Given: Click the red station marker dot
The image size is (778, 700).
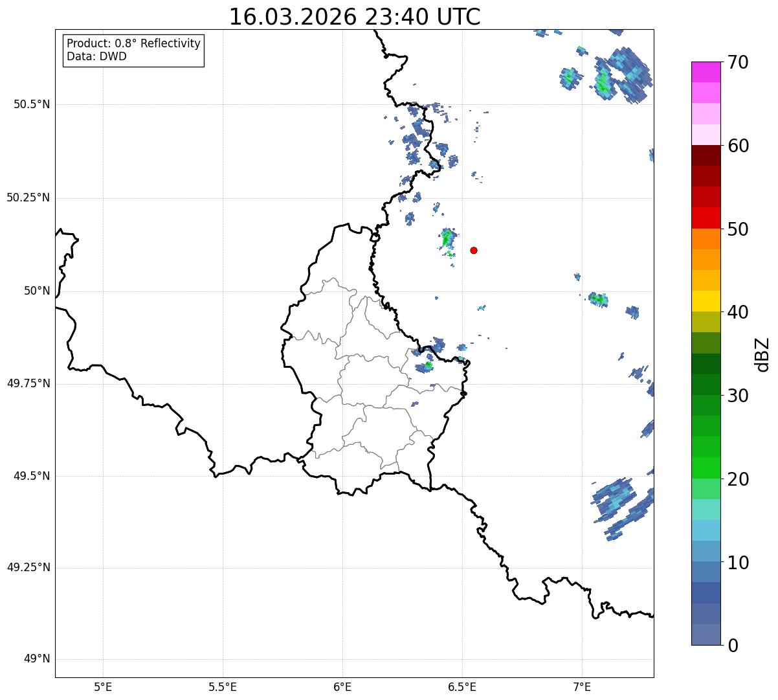Looking at the screenshot, I should click(x=474, y=250).
